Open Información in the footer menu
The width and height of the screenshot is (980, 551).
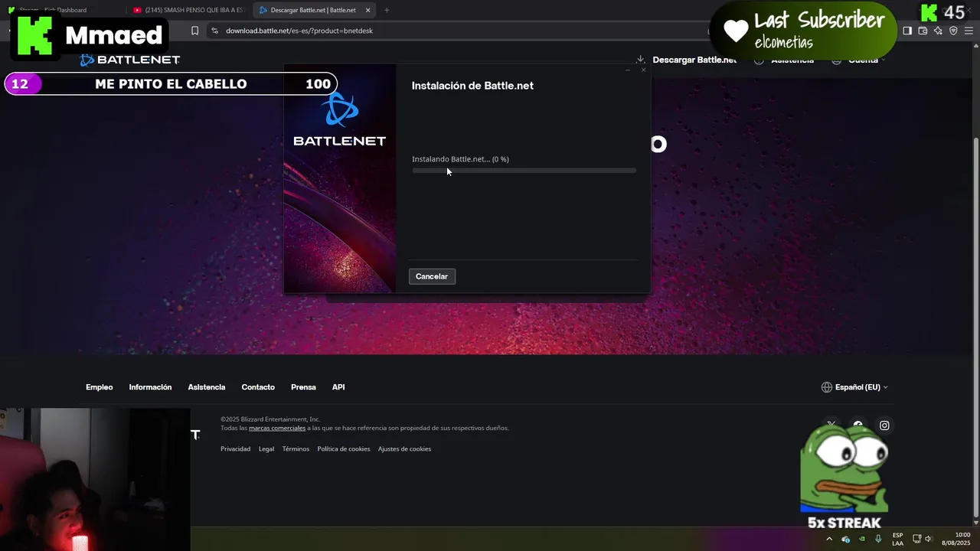150,387
